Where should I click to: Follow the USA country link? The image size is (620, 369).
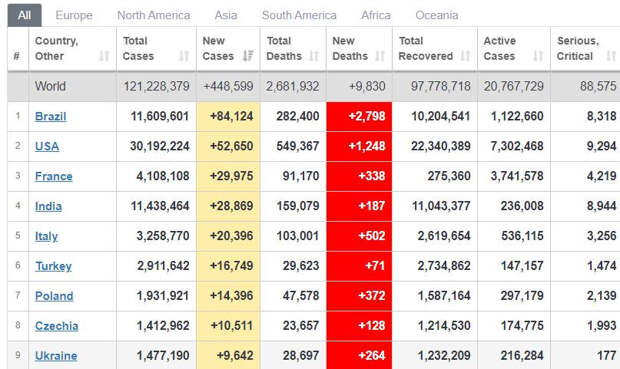[47, 146]
